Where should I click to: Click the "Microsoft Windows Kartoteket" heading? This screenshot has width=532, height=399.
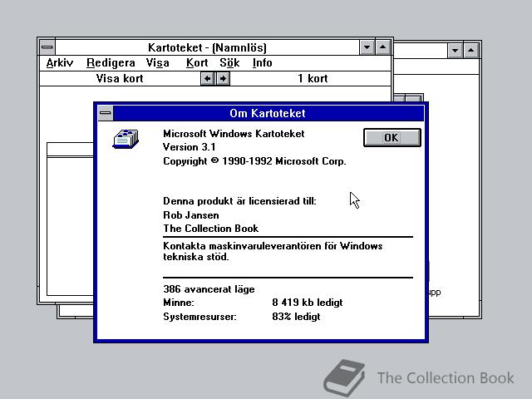pyautogui.click(x=234, y=134)
